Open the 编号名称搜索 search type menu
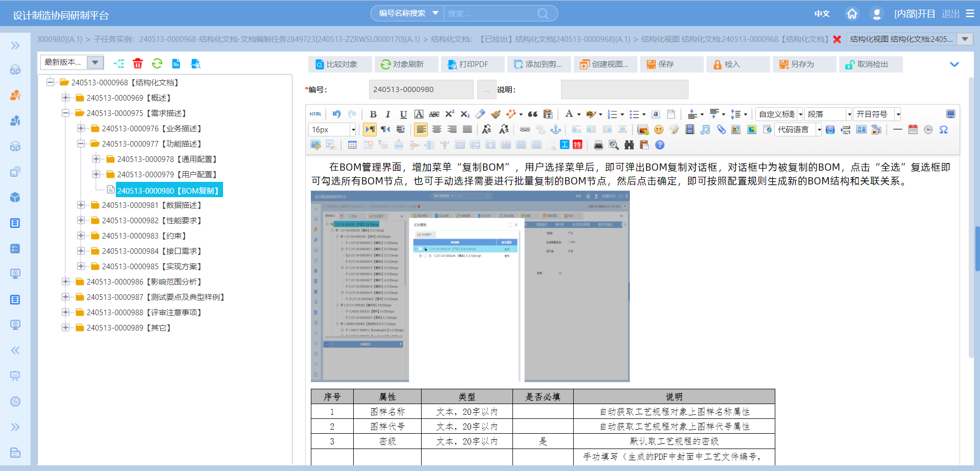This screenshot has height=471, width=980. click(x=408, y=13)
